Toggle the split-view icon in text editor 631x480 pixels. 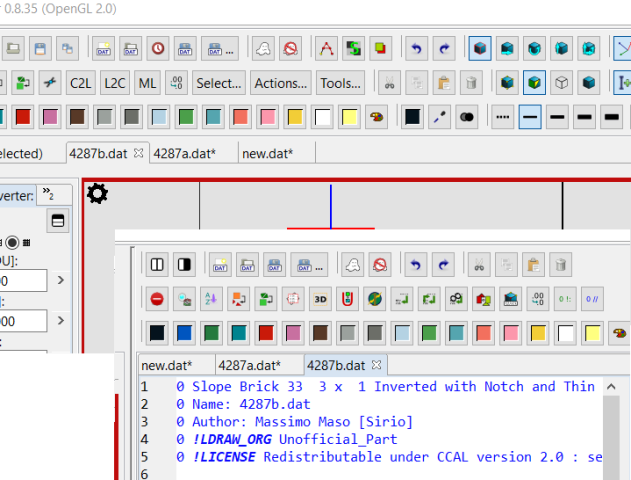coord(157,265)
